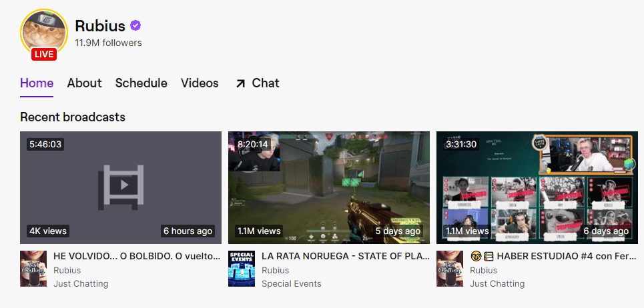Click the 5 days ago label
This screenshot has height=308, width=644.
(398, 231)
